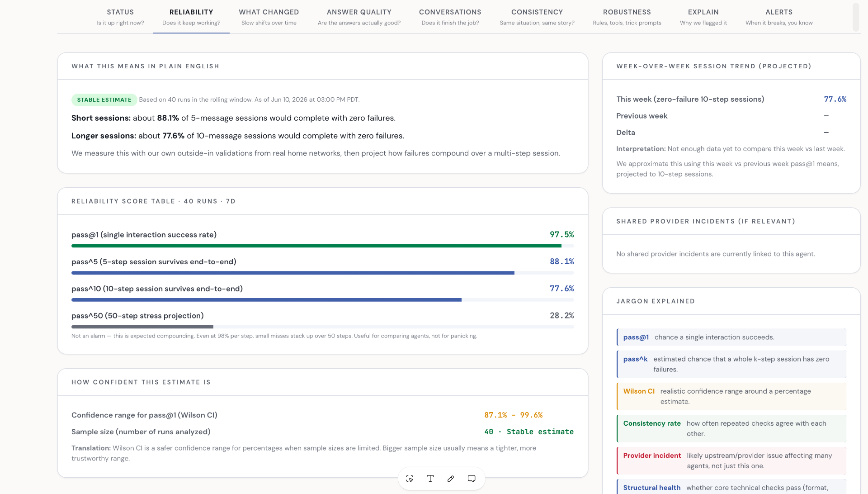Click 'No shared provider incidents' message
The height and width of the screenshot is (494, 868).
tap(716, 254)
